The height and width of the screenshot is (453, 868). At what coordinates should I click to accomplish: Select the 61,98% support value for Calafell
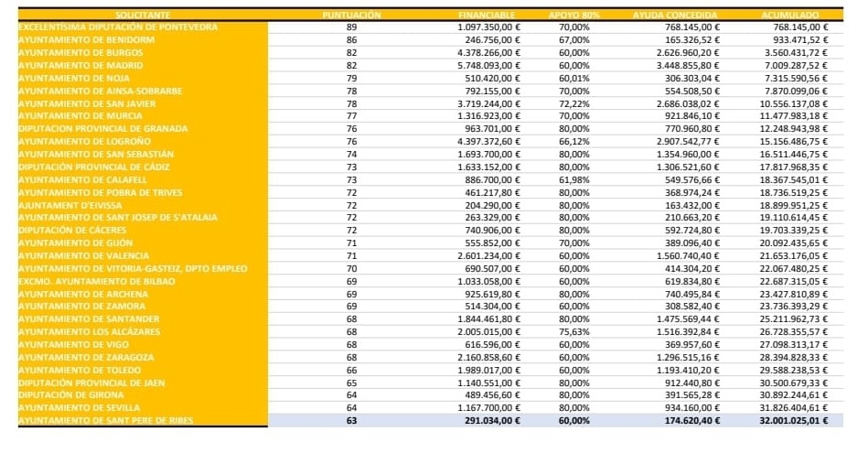coord(574,180)
